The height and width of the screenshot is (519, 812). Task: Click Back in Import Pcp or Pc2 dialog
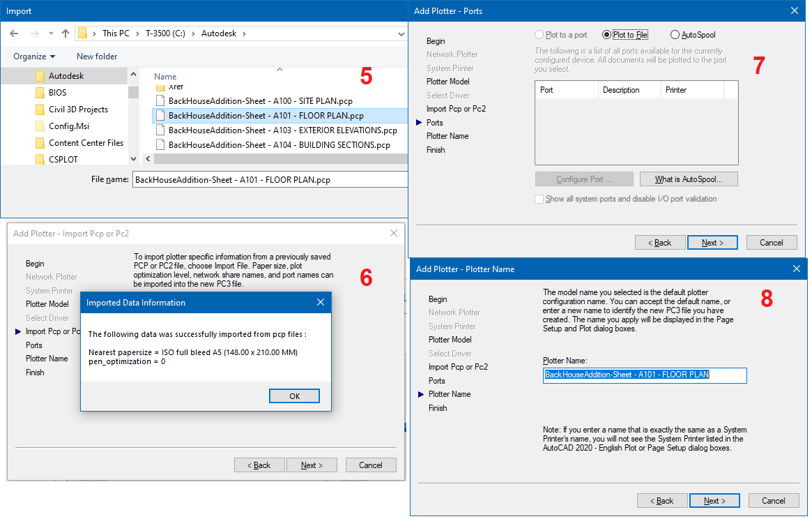(x=259, y=465)
